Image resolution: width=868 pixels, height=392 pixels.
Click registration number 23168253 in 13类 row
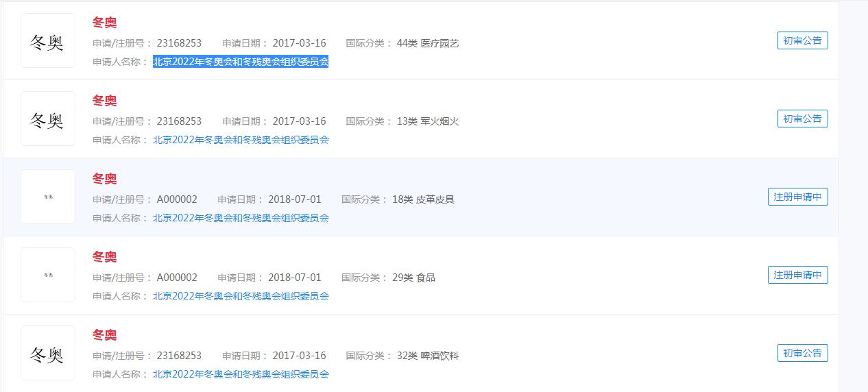point(179,121)
